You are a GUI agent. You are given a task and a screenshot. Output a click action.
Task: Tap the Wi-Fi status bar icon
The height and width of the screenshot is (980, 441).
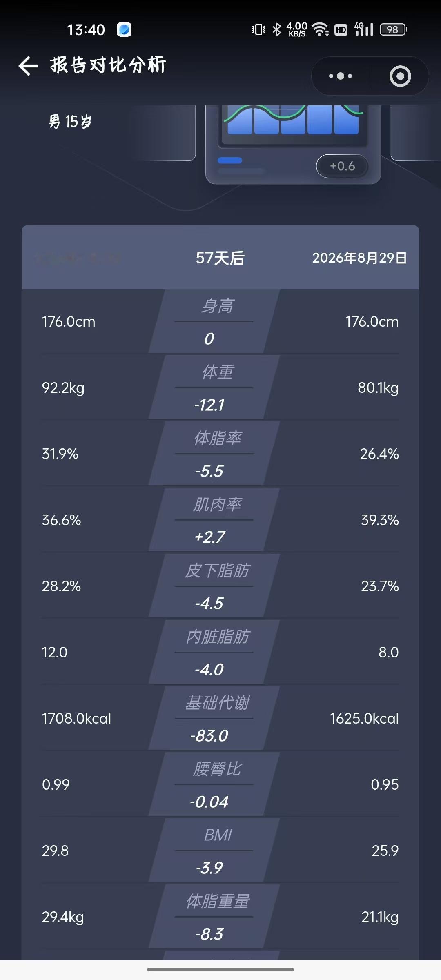click(x=320, y=29)
